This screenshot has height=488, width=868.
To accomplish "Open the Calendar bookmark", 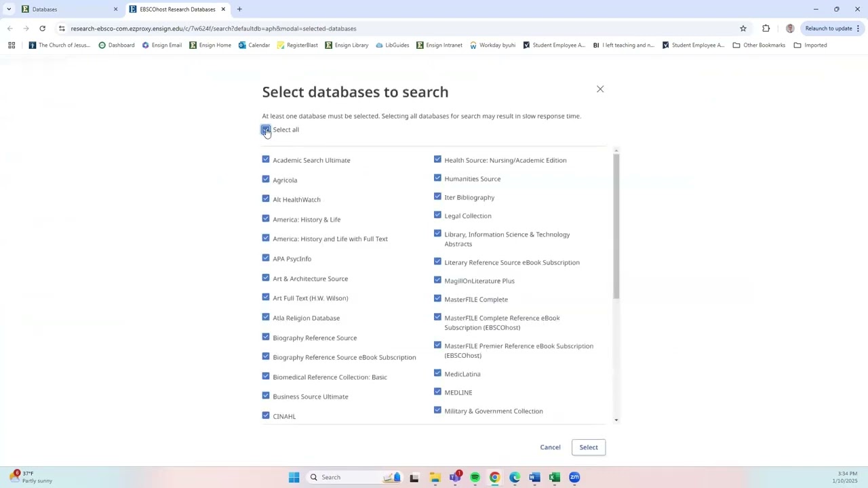I will tap(254, 45).
